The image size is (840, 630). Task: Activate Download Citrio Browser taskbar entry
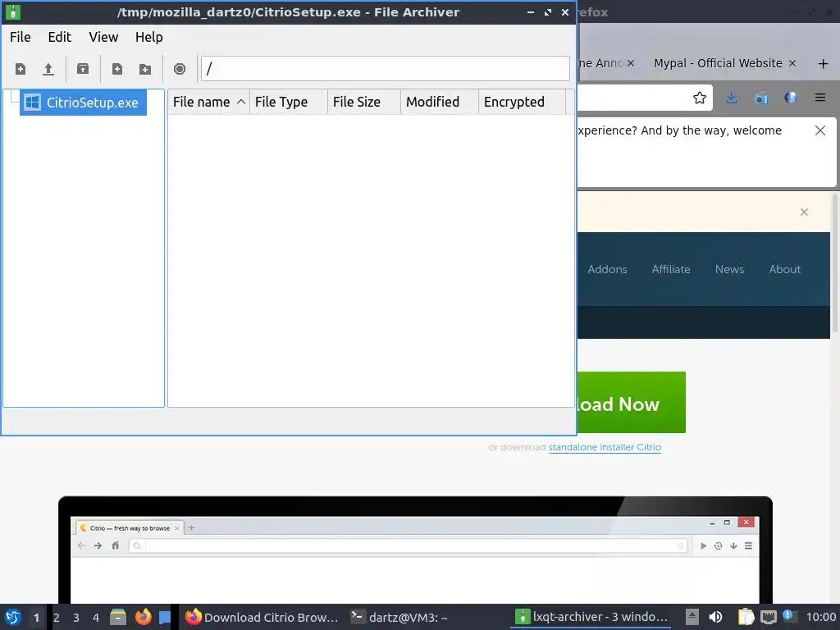(x=262, y=617)
